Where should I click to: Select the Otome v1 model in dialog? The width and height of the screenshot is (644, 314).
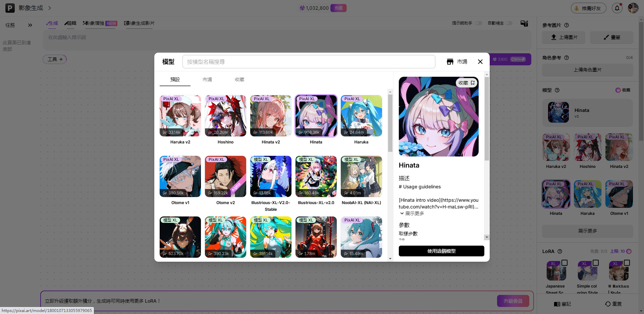click(180, 177)
